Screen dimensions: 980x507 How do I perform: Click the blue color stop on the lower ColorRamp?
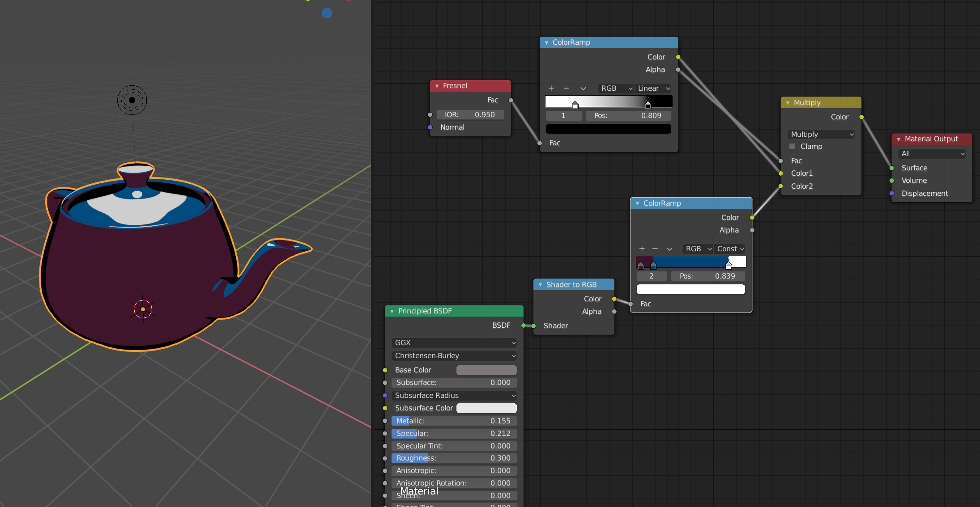653,266
